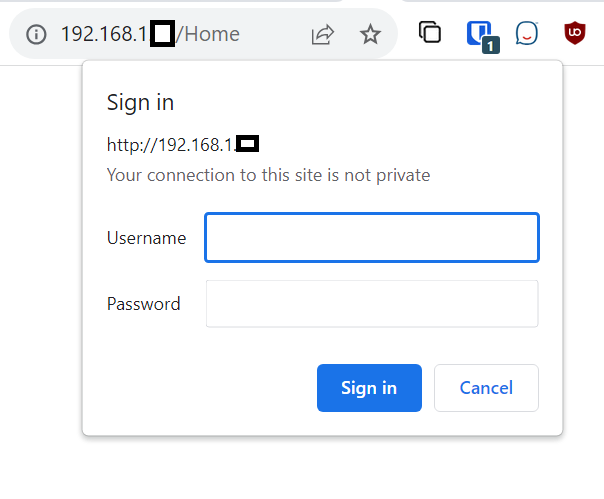This screenshot has height=499, width=604.
Task: Open the Bitwarden password manager extension
Action: click(479, 33)
